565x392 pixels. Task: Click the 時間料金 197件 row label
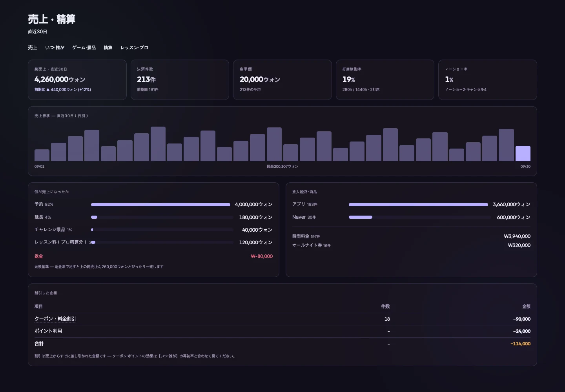306,236
